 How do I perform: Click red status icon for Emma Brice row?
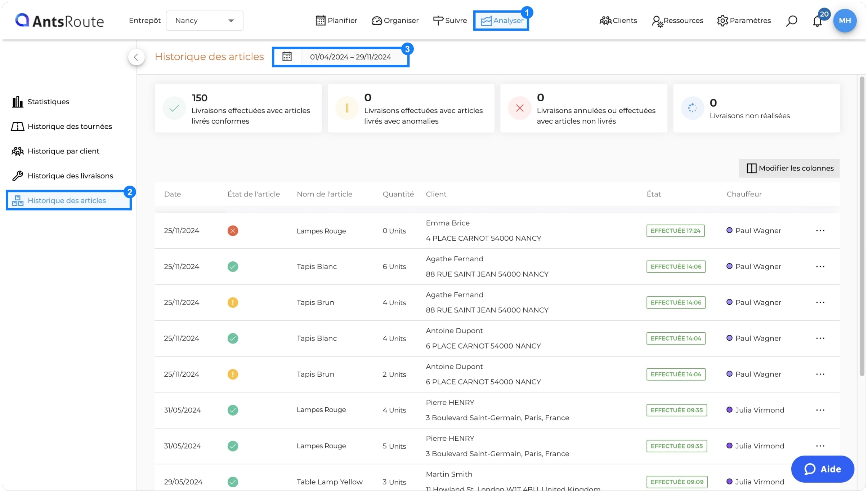[233, 231]
